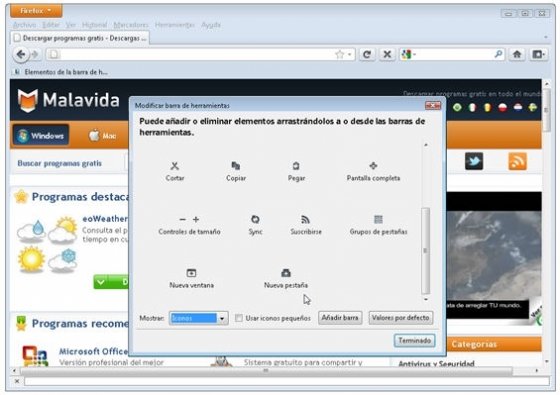This screenshot has width=560, height=395.
Task: Select the Pantalla completa icon
Action: click(x=373, y=166)
